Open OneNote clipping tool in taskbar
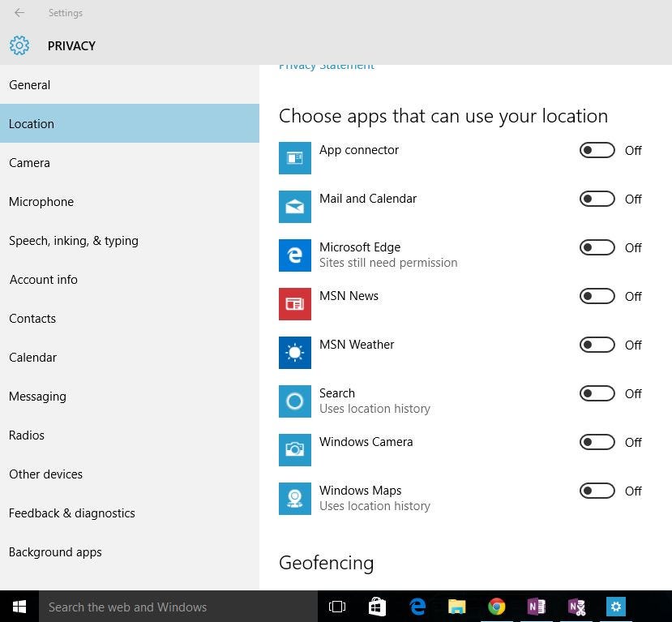672x622 pixels. (576, 607)
